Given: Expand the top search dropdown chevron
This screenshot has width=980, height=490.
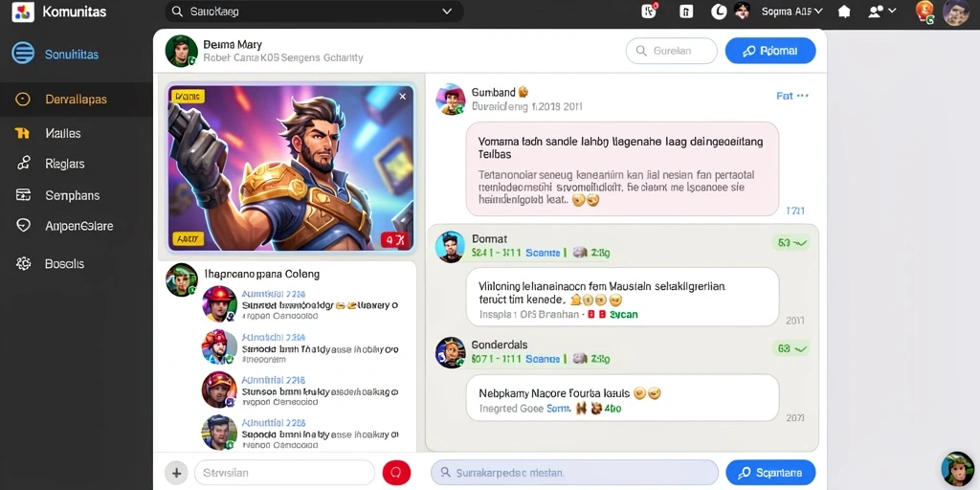Looking at the screenshot, I should click(446, 11).
